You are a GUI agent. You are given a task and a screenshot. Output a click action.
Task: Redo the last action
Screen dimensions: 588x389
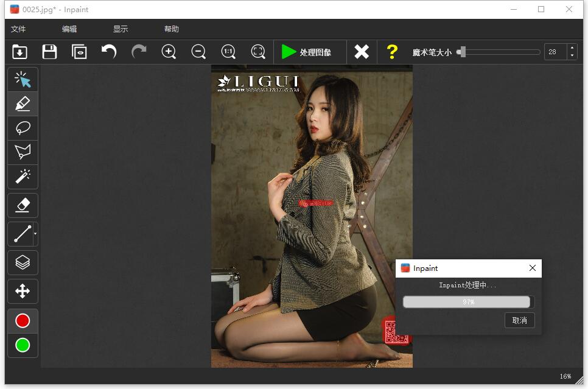tap(139, 52)
